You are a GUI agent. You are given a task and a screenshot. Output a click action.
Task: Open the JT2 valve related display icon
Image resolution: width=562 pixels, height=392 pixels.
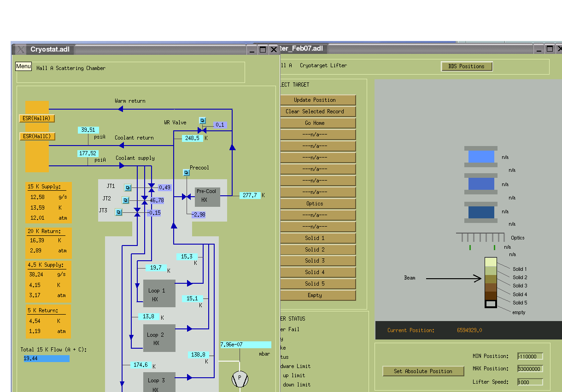tap(125, 200)
